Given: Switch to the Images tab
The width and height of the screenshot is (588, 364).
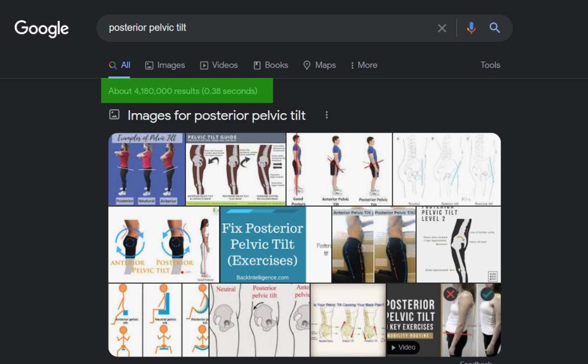Looking at the screenshot, I should [165, 65].
